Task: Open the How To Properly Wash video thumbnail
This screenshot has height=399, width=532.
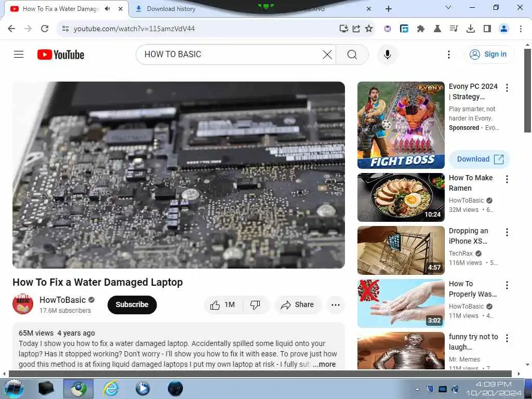Action: [401, 303]
